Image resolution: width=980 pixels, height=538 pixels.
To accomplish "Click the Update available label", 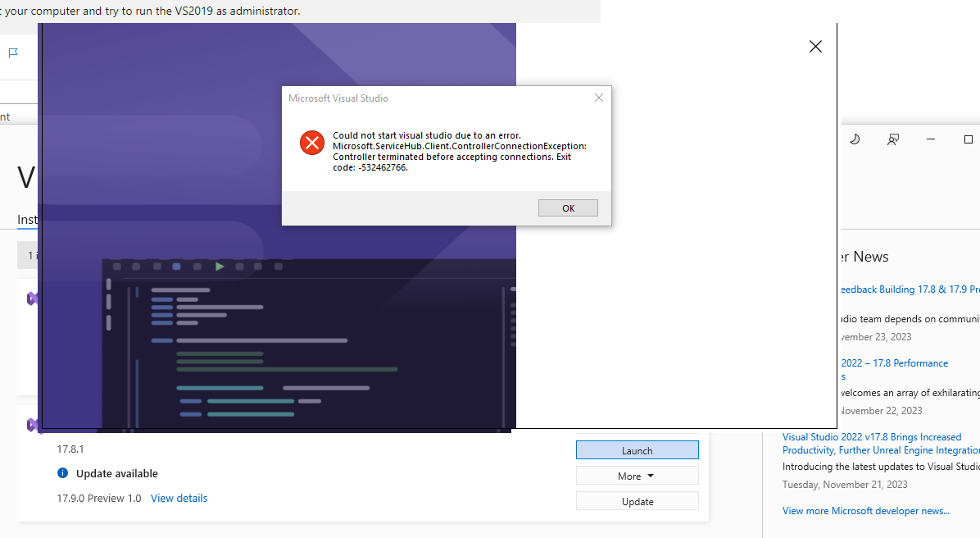I will (117, 473).
